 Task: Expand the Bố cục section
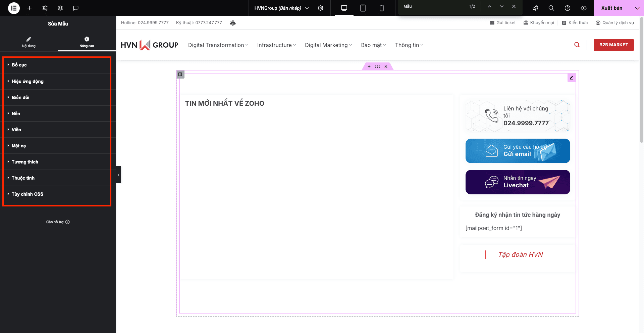coord(18,65)
